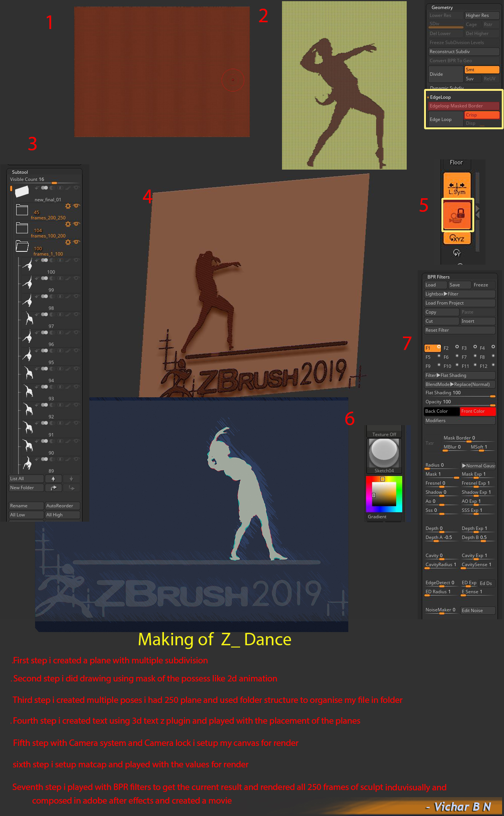Toggle visibility eye of frames_1_100 folder
Screen dimensions: 504x816
[x=77, y=242]
